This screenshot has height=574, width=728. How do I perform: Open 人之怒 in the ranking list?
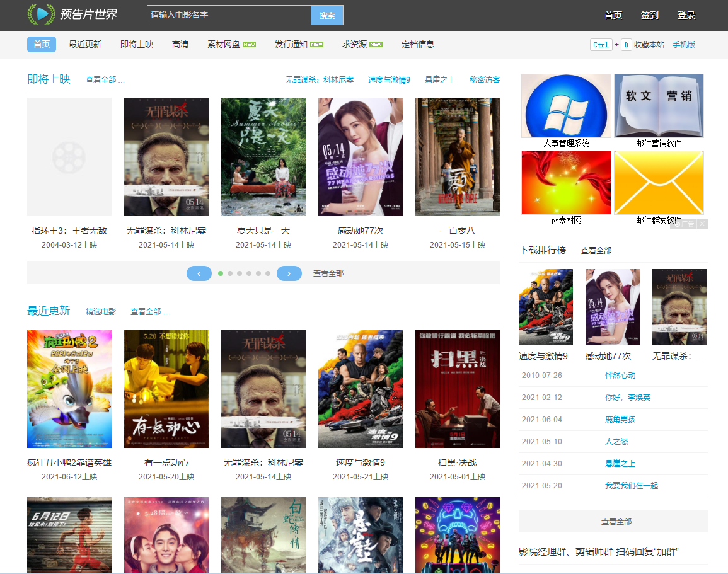616,441
